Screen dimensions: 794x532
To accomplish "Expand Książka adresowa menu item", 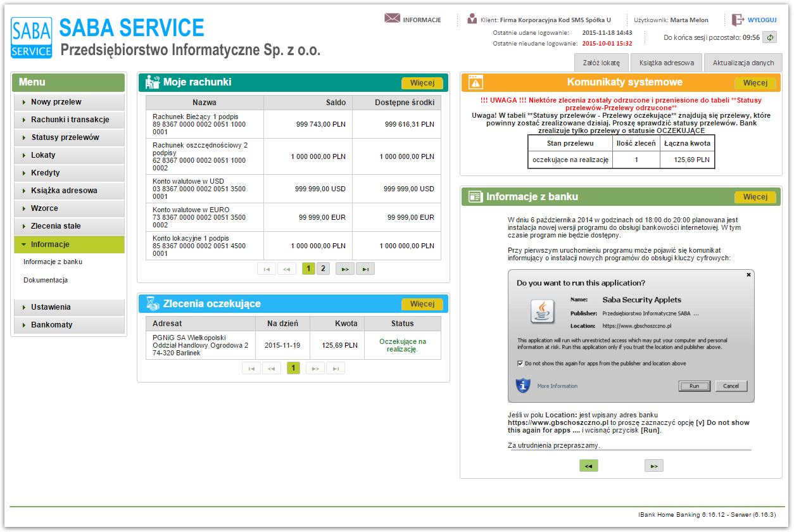I will (x=69, y=191).
